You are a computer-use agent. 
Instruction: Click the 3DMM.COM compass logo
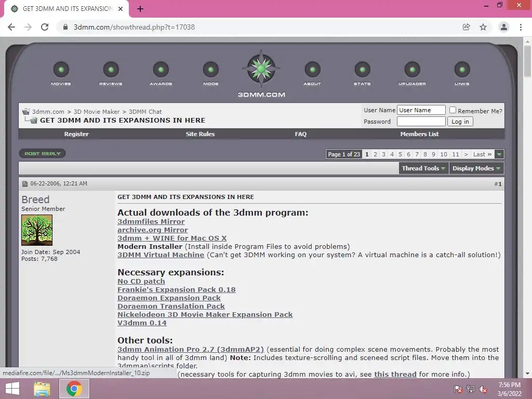point(261,69)
